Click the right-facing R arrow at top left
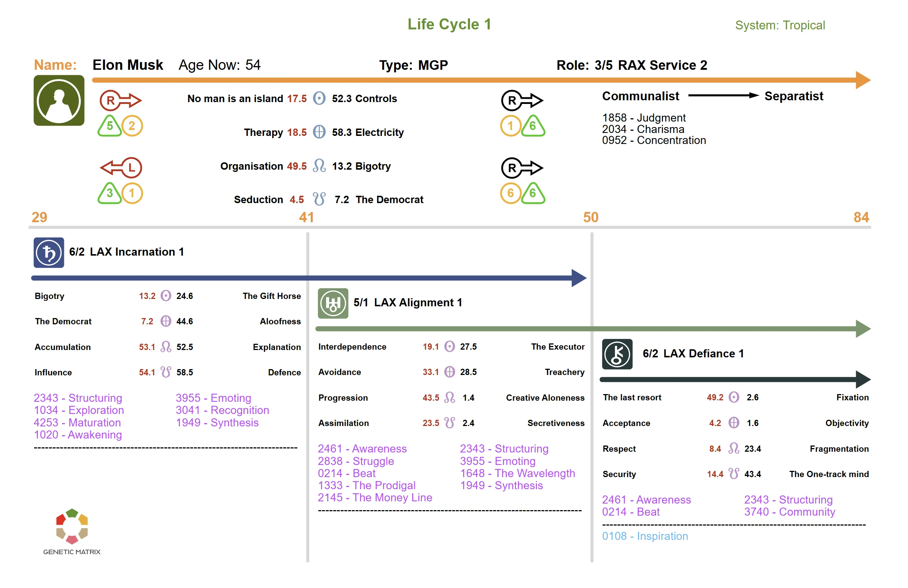This screenshot has width=908, height=588. click(x=120, y=100)
